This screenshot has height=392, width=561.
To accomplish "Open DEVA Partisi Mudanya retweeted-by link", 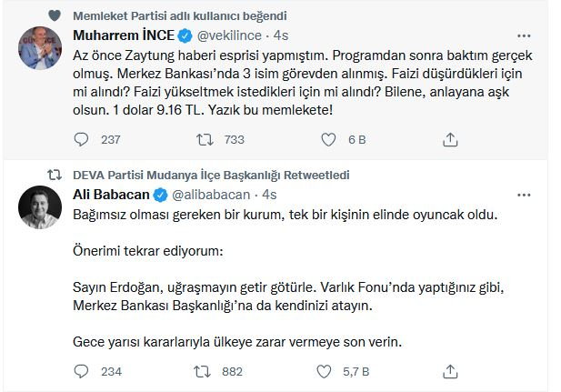I will coord(210,175).
